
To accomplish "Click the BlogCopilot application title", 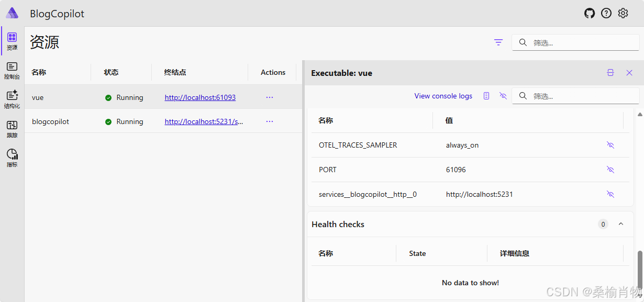I will coord(57,14).
